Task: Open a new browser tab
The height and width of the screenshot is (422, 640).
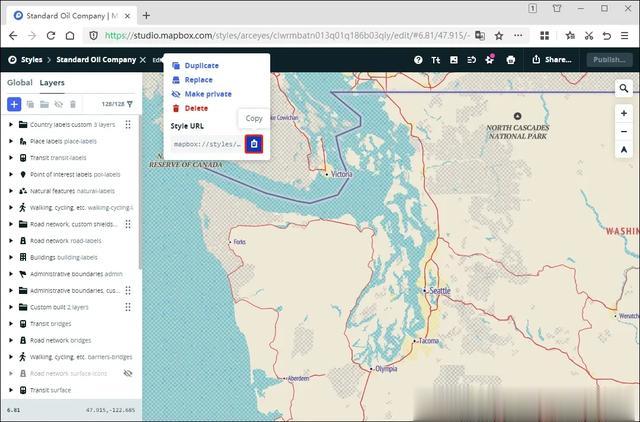Action: [146, 16]
